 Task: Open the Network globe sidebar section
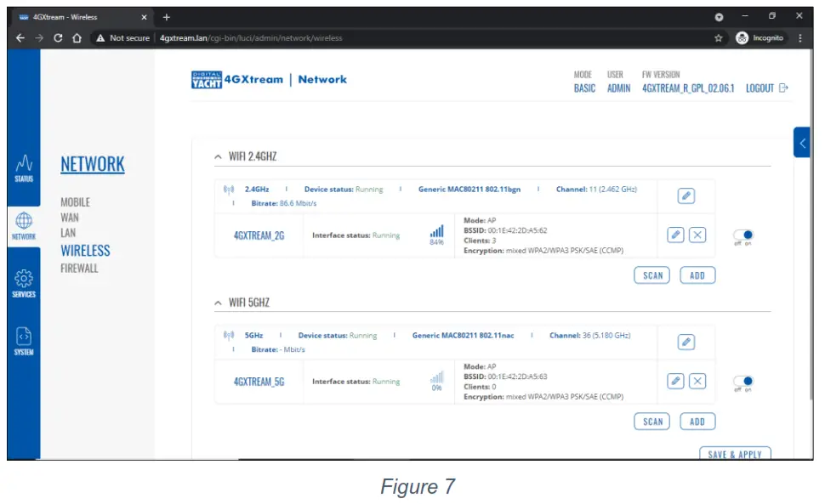tap(24, 227)
